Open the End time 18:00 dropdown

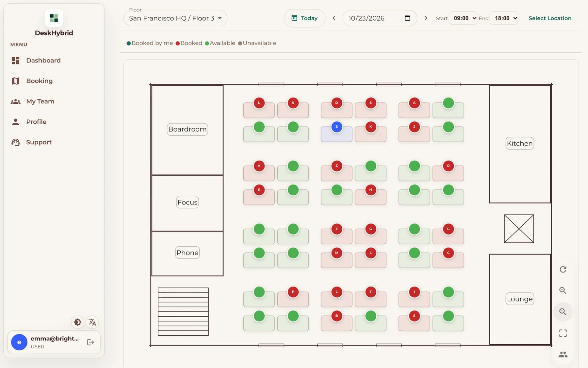(504, 18)
